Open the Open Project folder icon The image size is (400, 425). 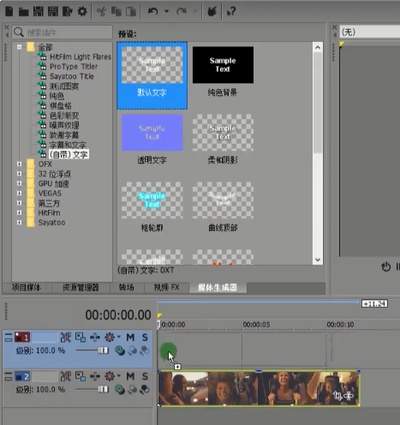click(x=24, y=12)
